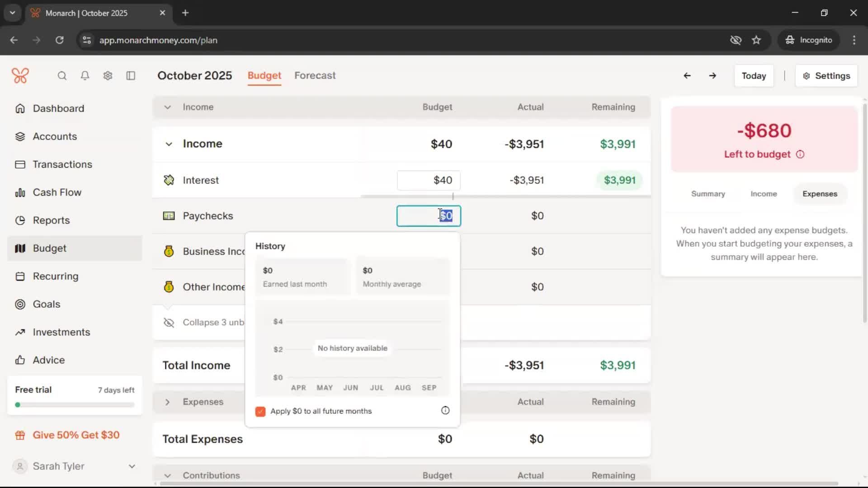This screenshot has height=488, width=868.
Task: Expand the Expenses section
Action: coord(167,402)
